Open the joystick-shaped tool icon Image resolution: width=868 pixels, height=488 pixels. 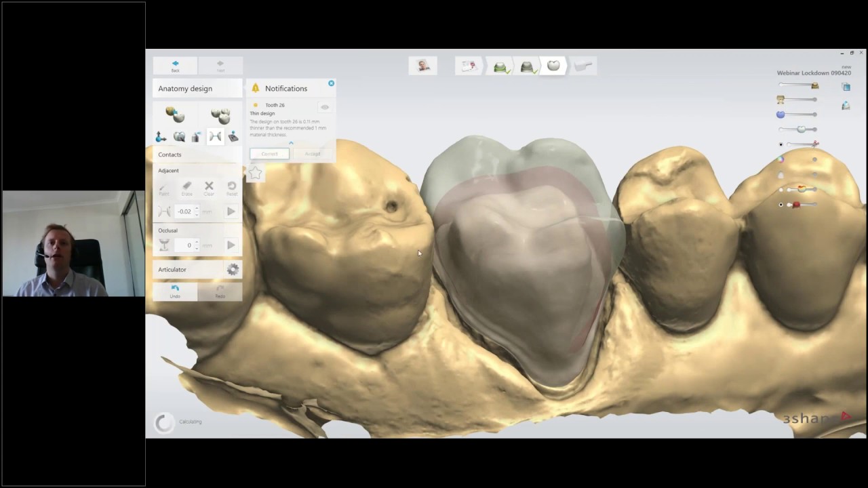coord(233,137)
